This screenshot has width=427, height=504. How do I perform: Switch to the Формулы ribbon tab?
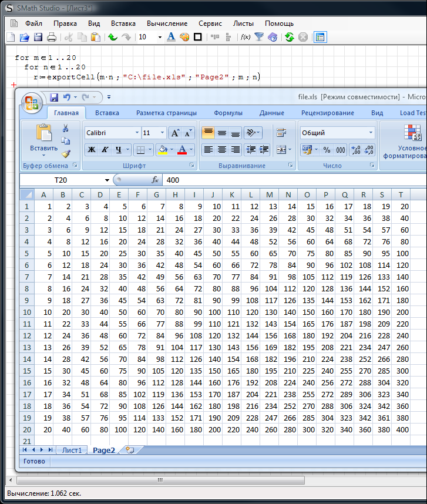(228, 113)
